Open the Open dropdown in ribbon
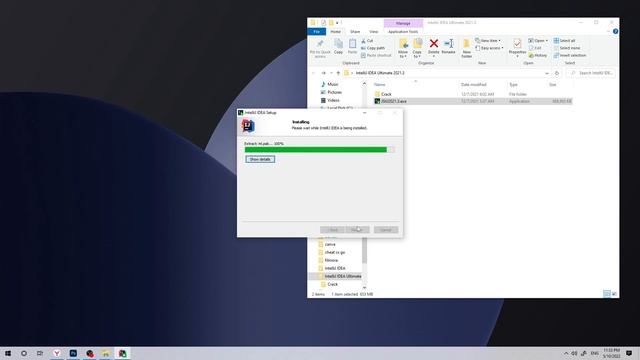Image resolution: width=640 pixels, height=360 pixels. (538, 41)
